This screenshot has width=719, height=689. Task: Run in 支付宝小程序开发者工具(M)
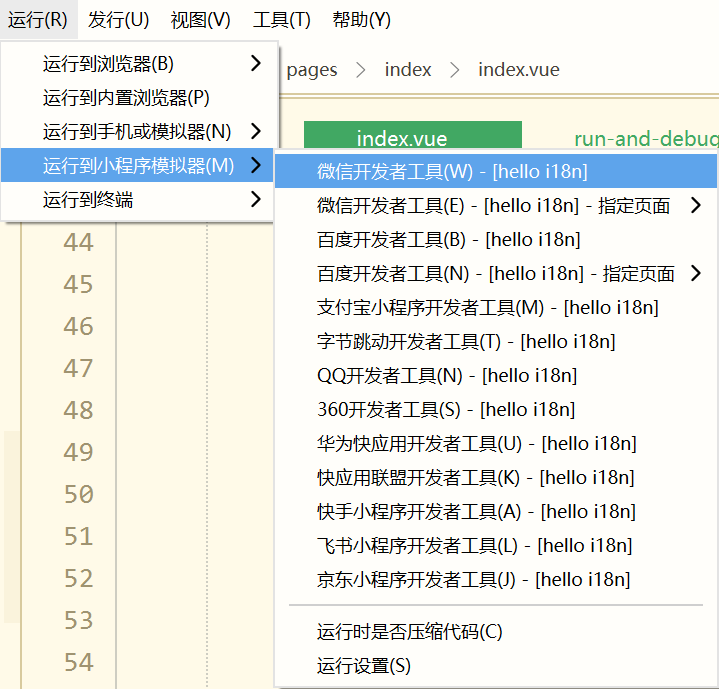(x=487, y=308)
